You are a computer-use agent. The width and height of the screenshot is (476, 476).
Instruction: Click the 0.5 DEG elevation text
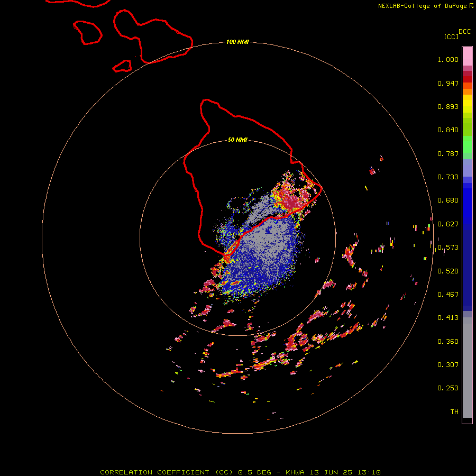click(x=254, y=472)
